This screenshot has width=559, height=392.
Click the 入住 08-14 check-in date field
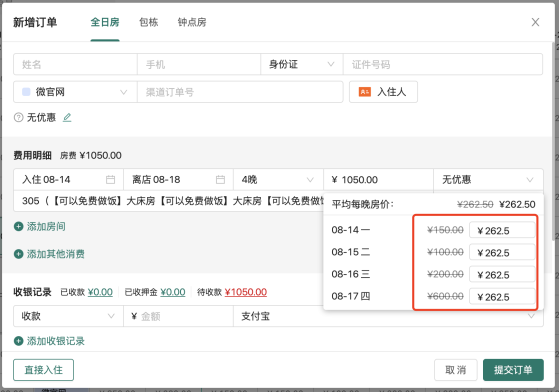pyautogui.click(x=68, y=180)
